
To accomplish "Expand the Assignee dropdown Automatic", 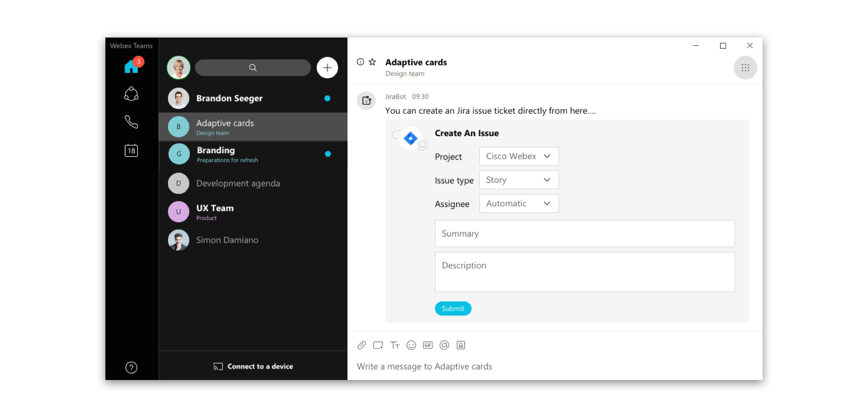I will [519, 203].
